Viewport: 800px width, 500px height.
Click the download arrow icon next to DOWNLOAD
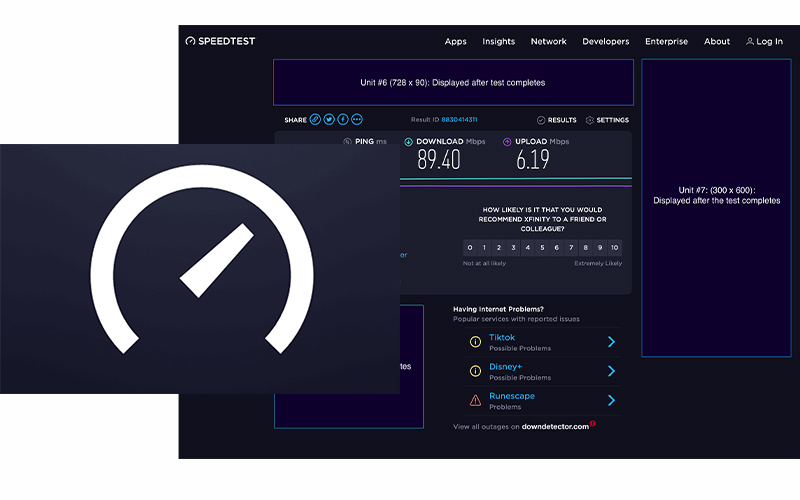(408, 142)
